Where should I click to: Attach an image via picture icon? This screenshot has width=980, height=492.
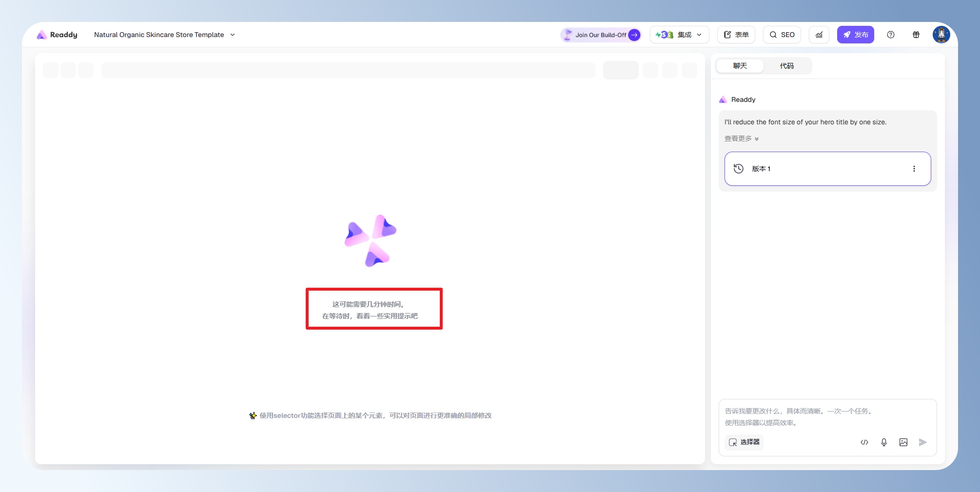click(x=903, y=442)
